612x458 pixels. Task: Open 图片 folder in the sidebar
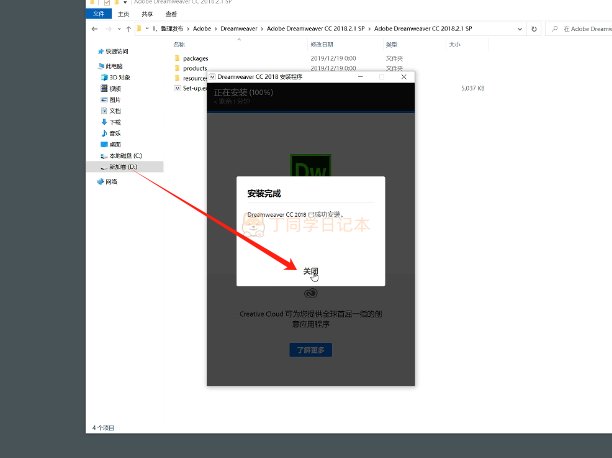click(x=115, y=100)
